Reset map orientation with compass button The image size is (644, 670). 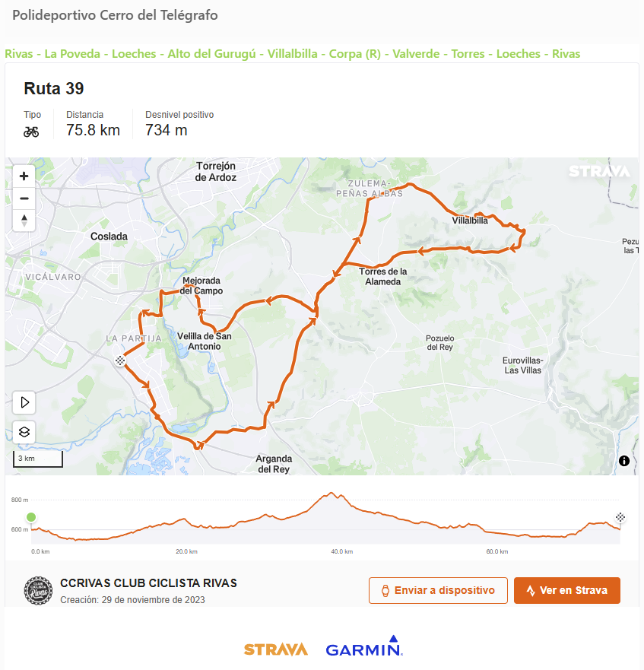24,221
